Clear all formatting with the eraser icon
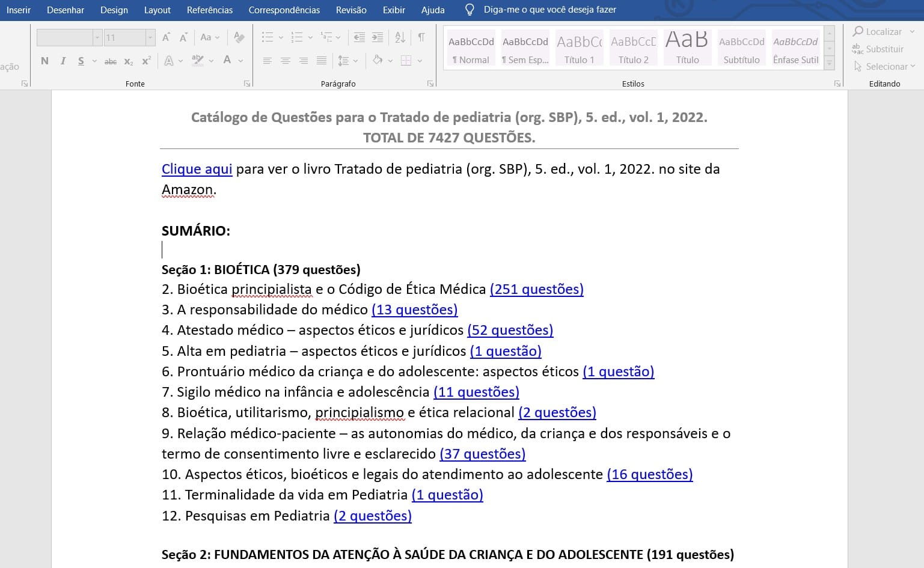This screenshot has height=568, width=924. (239, 37)
